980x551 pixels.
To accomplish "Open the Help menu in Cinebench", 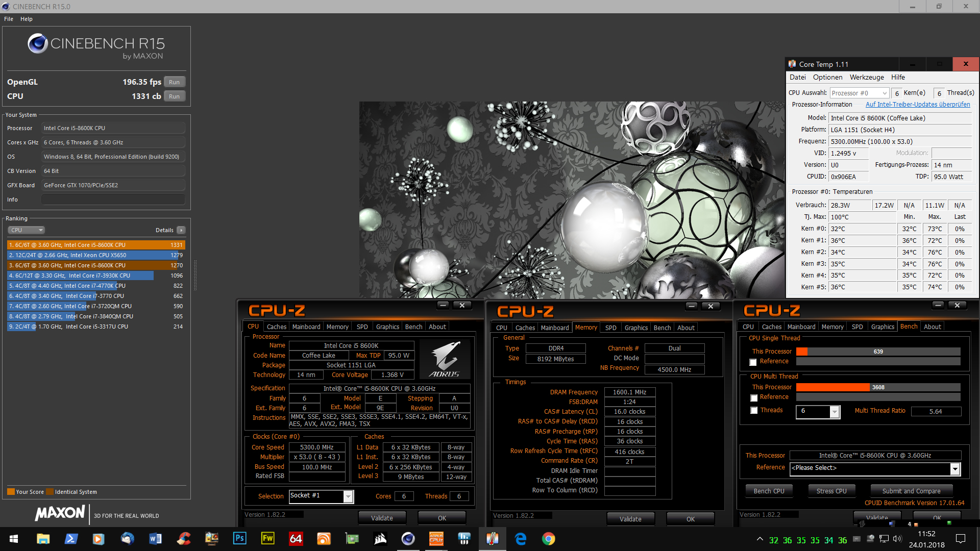I will pyautogui.click(x=27, y=19).
